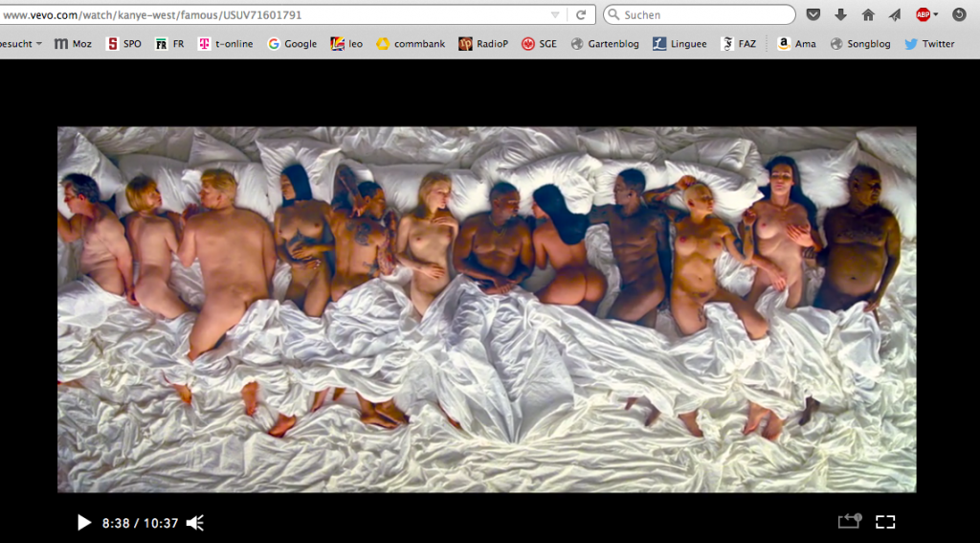Open the SPO bookmark

pos(123,44)
